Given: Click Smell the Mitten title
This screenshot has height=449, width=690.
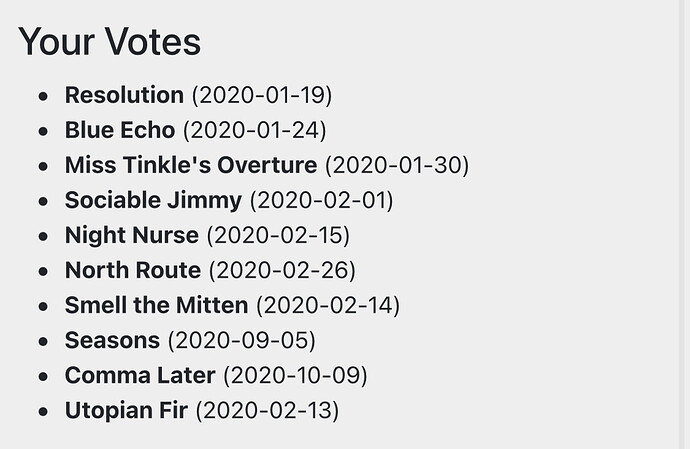Looking at the screenshot, I should coord(156,305).
